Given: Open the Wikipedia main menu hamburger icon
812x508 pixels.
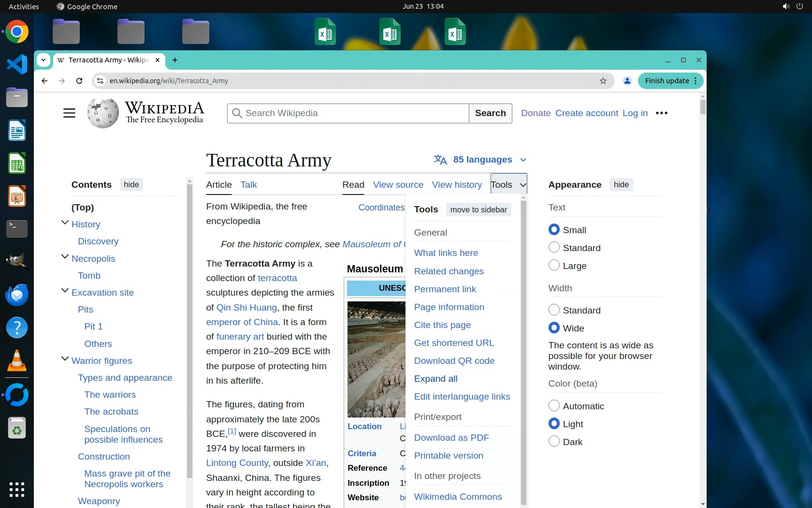Looking at the screenshot, I should [x=69, y=113].
